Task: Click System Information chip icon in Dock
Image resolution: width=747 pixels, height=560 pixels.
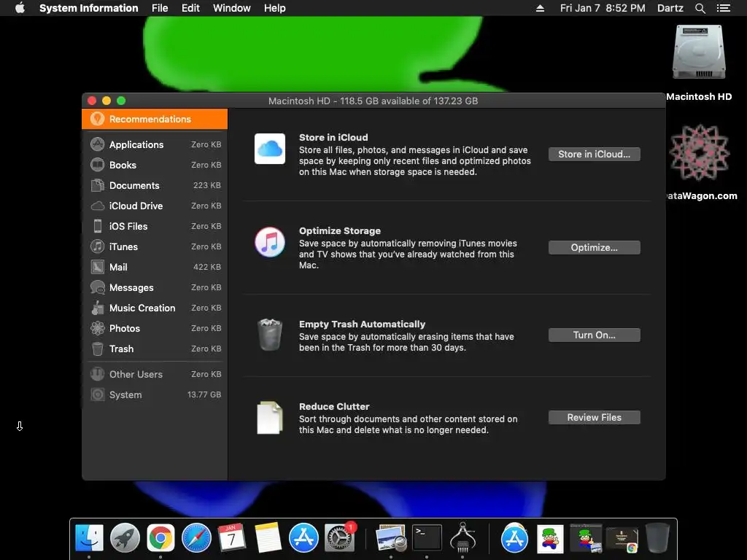Action: (x=462, y=537)
